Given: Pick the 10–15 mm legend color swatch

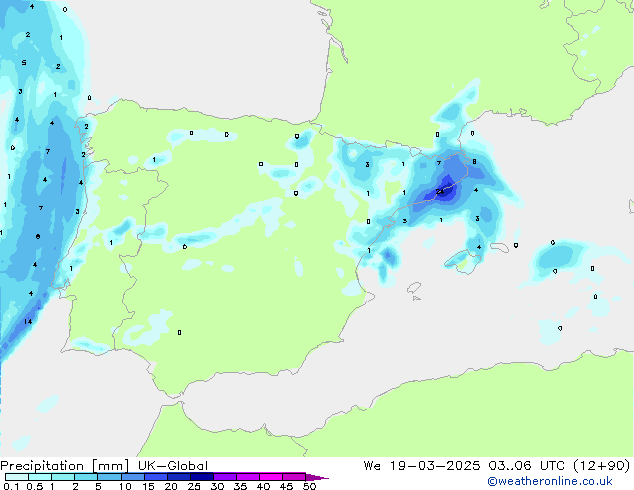Looking at the screenshot, I should [x=133, y=477].
